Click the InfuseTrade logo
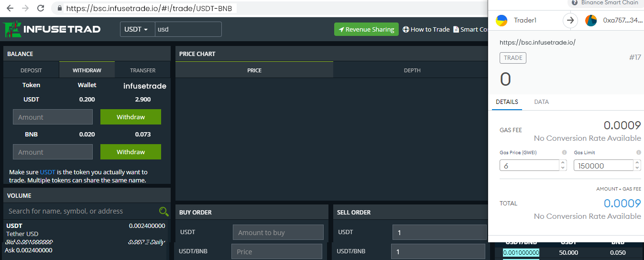The image size is (644, 260). [x=52, y=29]
